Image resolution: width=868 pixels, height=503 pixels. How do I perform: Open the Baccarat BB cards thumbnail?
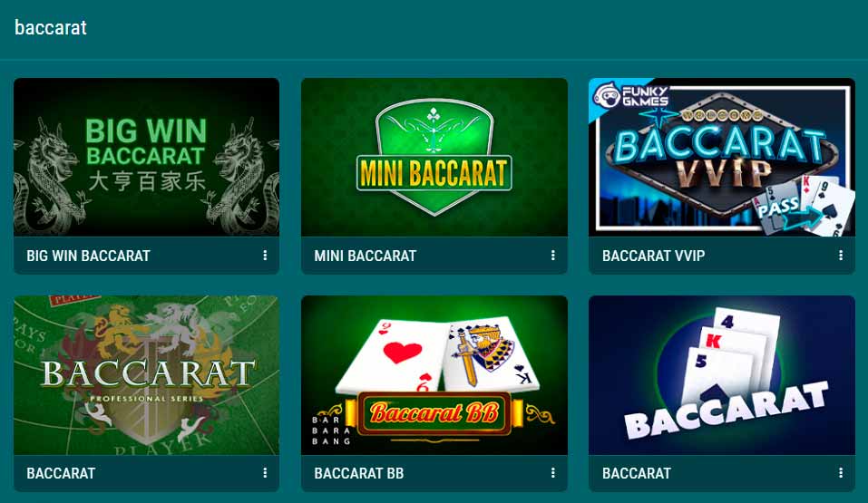[x=434, y=375]
